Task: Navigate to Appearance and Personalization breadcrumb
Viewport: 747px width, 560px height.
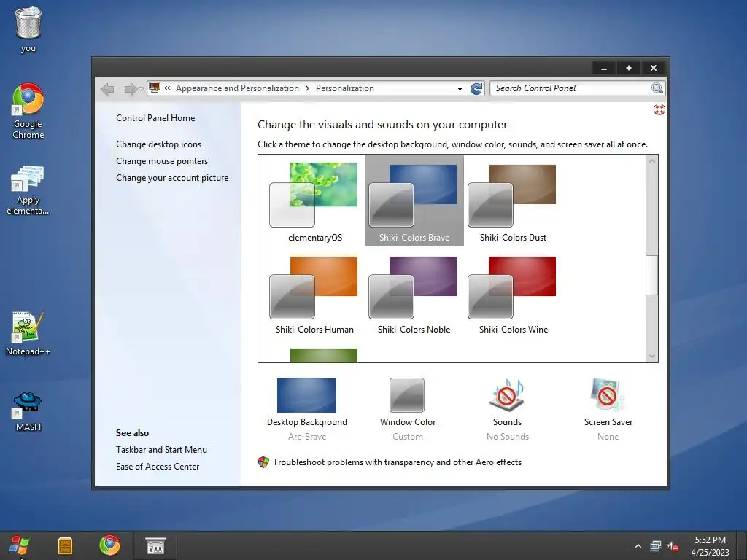Action: point(237,88)
